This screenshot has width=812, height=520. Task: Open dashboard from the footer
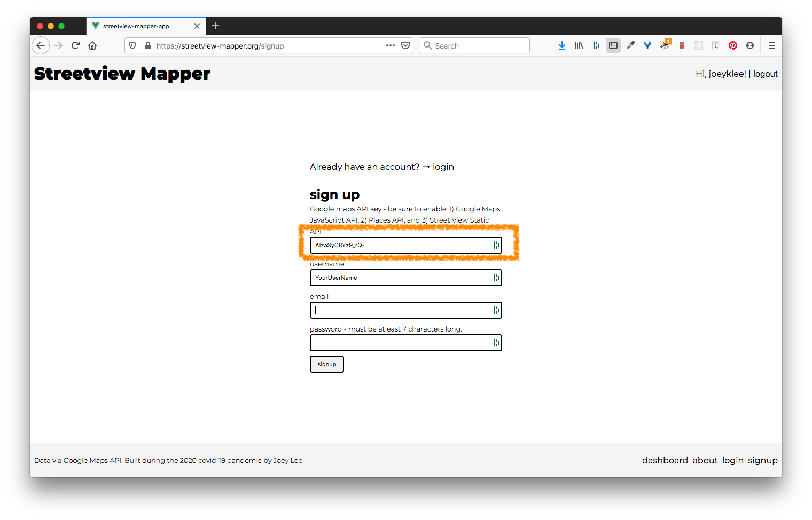[665, 461]
